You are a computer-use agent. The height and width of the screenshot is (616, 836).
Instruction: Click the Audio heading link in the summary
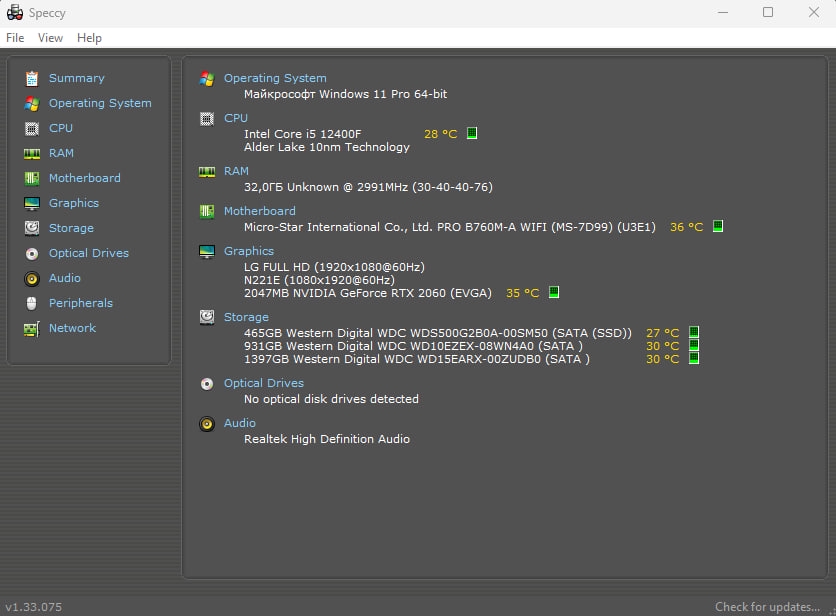click(x=240, y=423)
